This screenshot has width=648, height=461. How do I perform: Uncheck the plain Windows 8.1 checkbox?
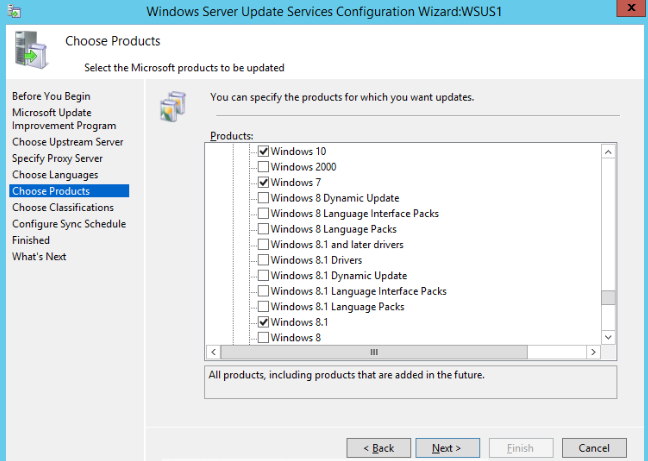point(263,322)
